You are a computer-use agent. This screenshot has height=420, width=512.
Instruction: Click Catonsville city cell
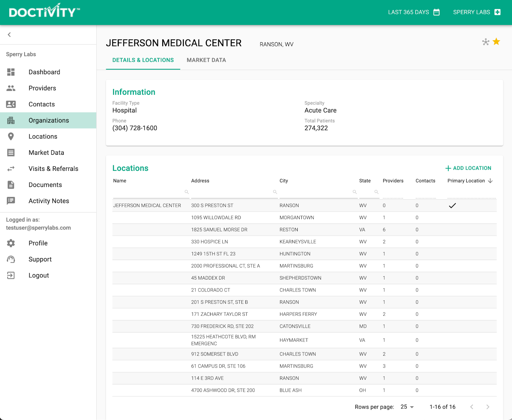coord(295,326)
